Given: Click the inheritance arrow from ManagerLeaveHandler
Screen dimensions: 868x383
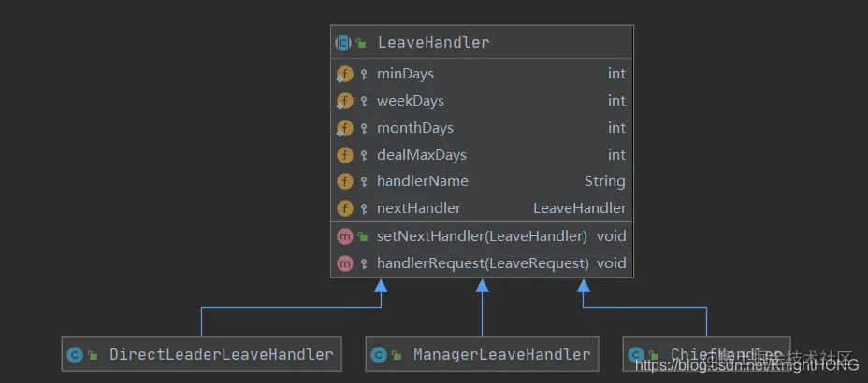Looking at the screenshot, I should coord(482,308).
